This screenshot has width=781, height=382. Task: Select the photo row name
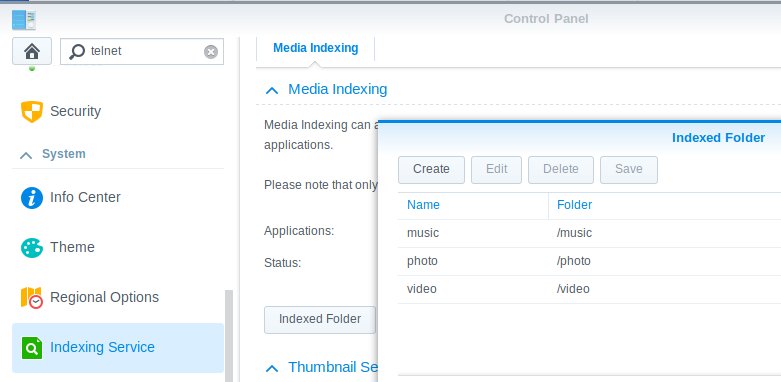pos(422,261)
